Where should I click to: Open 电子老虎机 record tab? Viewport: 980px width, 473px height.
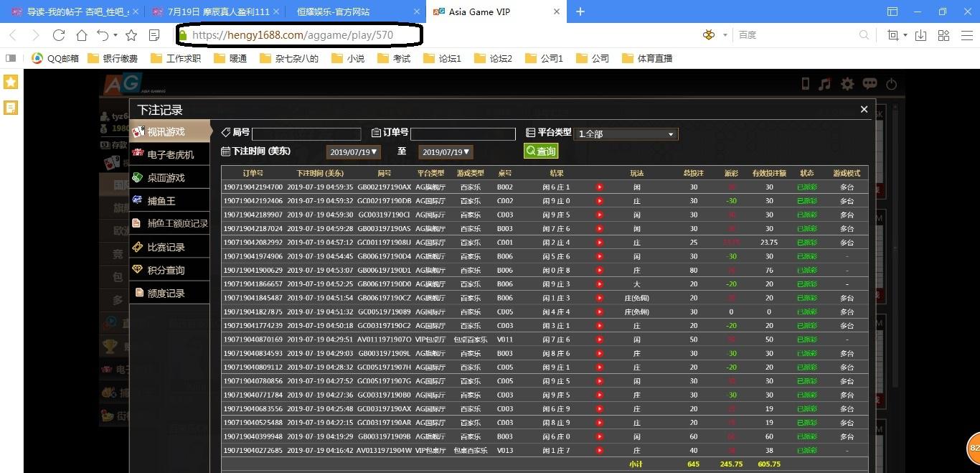click(x=170, y=155)
